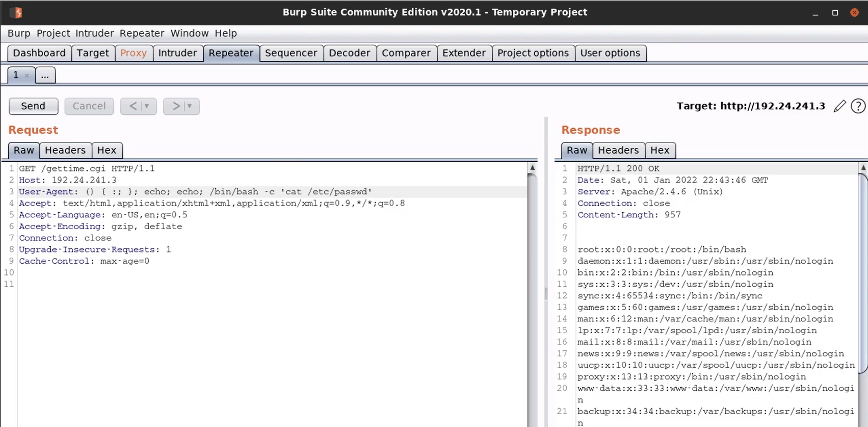Click the Content-Length: 957 header line

click(x=629, y=215)
